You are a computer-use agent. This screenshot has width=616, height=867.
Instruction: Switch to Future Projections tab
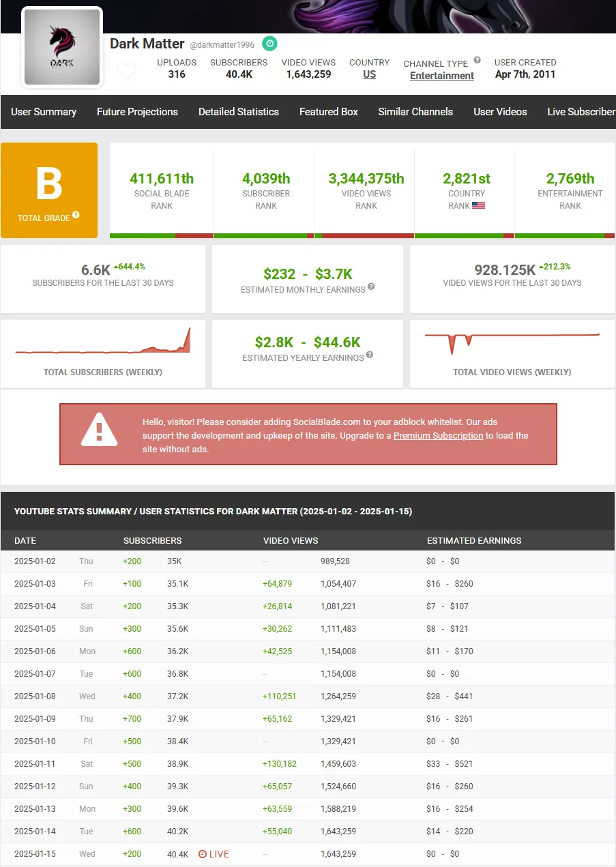pos(137,112)
